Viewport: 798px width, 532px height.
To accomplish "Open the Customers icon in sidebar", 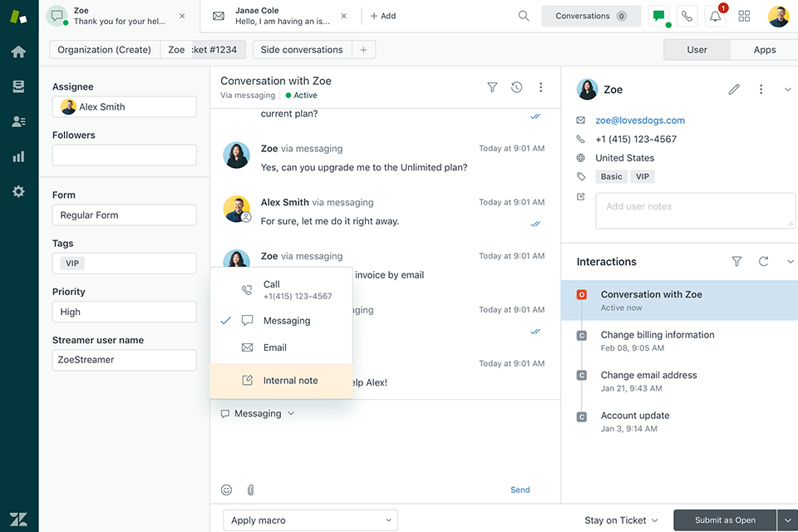I will click(18, 121).
